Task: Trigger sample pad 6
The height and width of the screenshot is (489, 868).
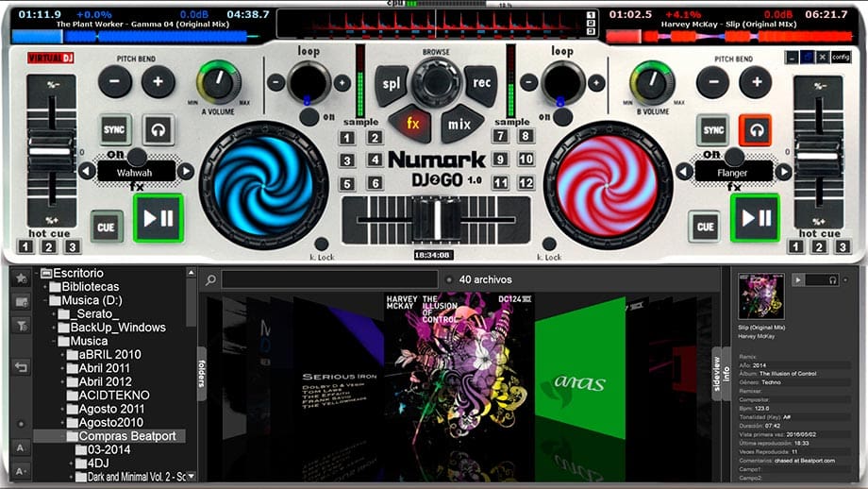Action: pyautogui.click(x=375, y=183)
